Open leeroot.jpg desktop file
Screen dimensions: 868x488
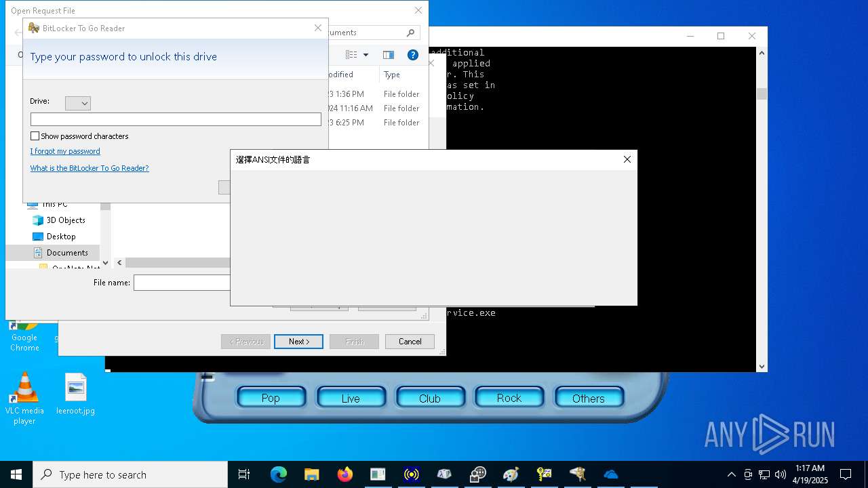pos(75,394)
